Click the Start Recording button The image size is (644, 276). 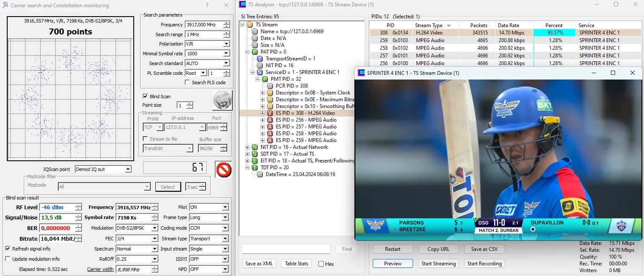coord(484,264)
